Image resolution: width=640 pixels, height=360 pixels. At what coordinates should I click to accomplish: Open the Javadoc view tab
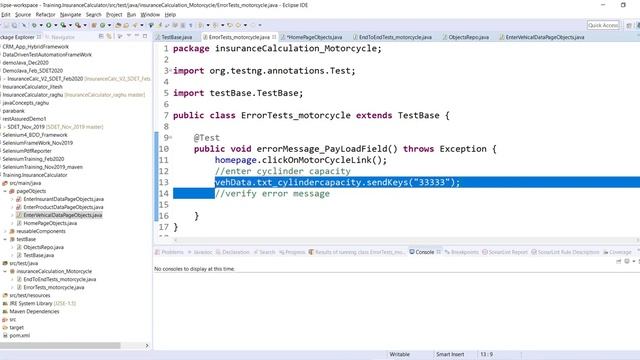coord(200,252)
